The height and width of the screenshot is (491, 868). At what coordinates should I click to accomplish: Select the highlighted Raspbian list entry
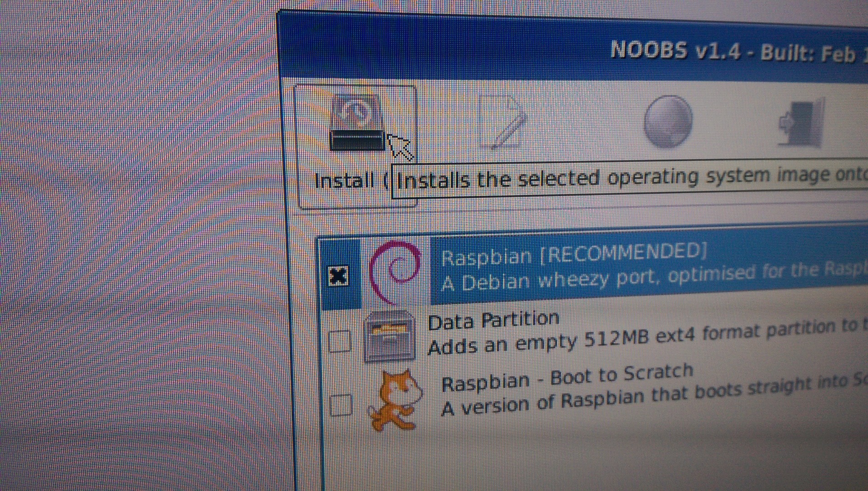[x=591, y=268]
